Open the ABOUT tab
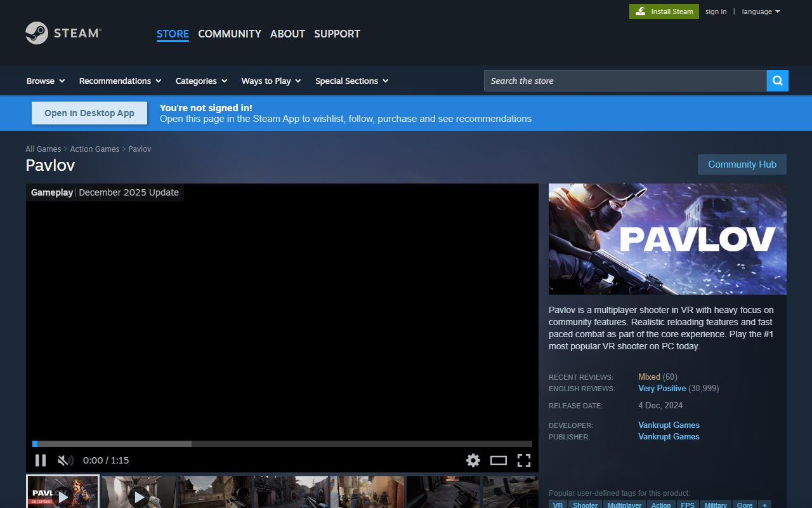 coord(288,34)
